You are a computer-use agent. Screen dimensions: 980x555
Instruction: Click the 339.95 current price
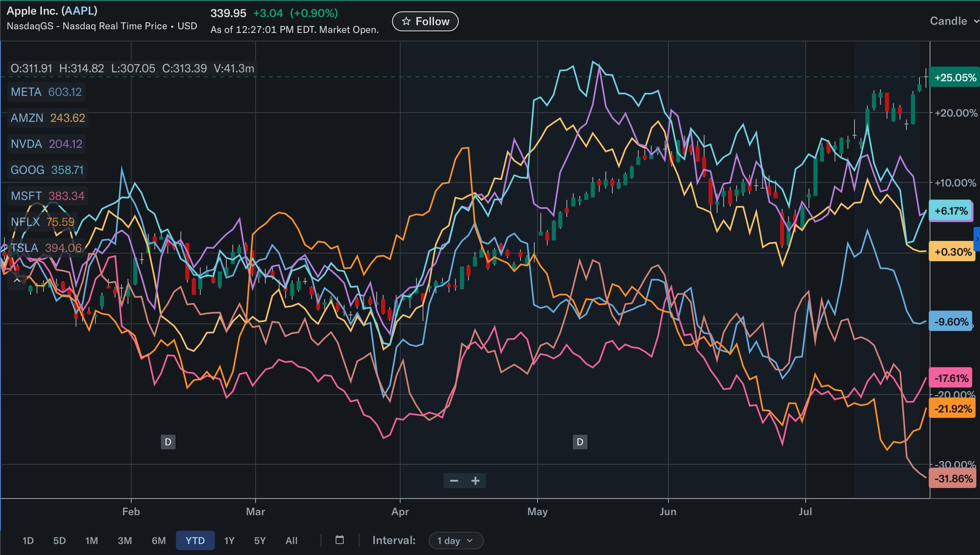(228, 13)
